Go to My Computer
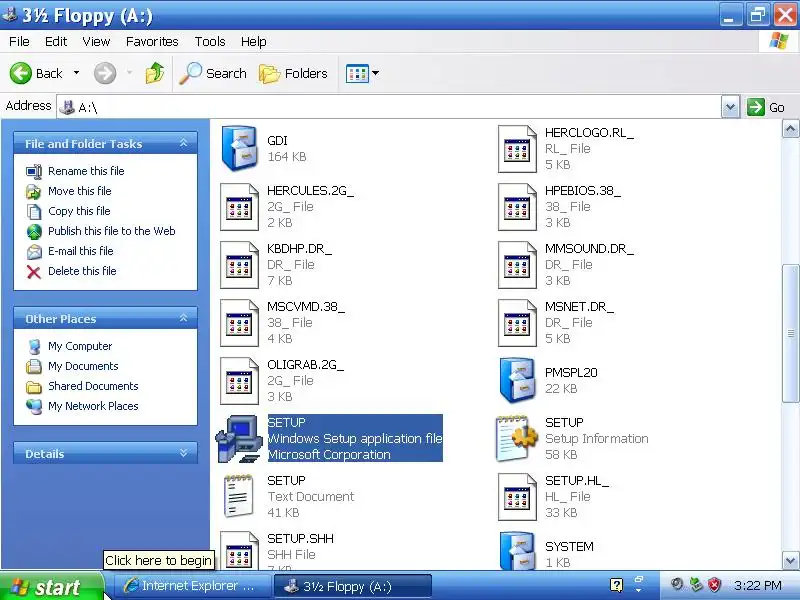The height and width of the screenshot is (600, 800). pyautogui.click(x=80, y=346)
